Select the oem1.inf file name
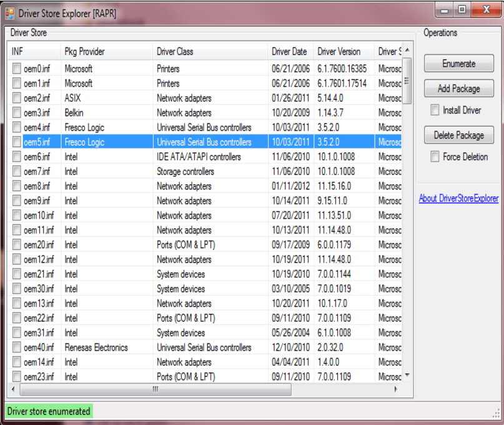This screenshot has width=504, height=425. [37, 83]
